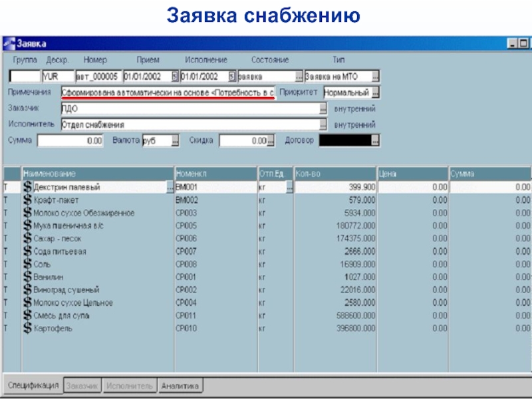Open the calendar picker for Исполнение date
Screen dimensions: 532x399
[x=231, y=76]
